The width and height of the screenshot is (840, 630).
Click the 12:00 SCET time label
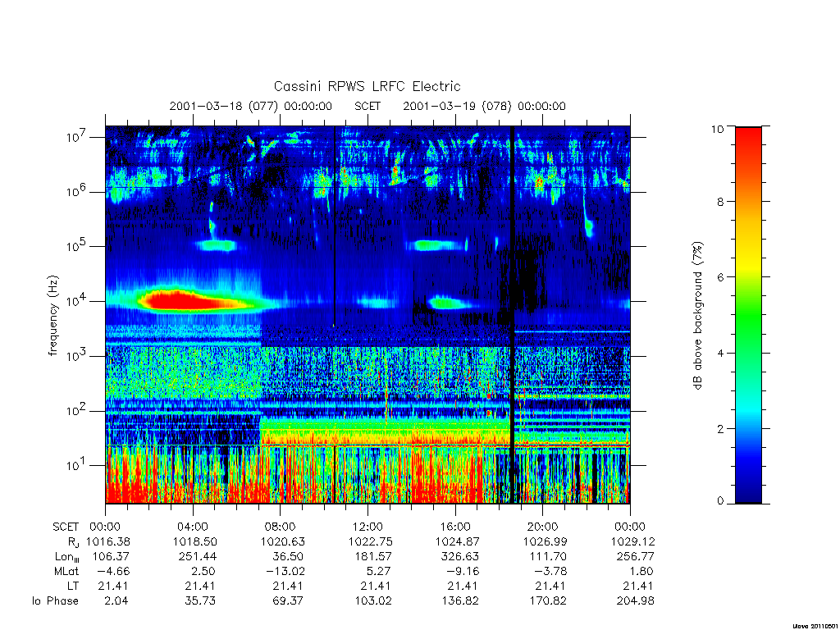click(367, 527)
